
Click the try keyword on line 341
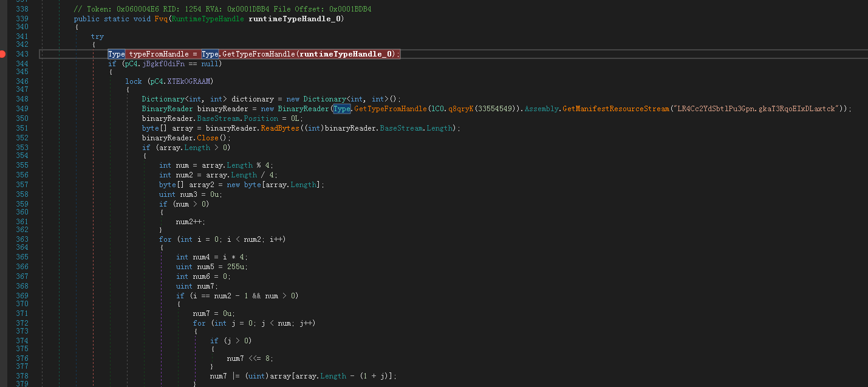[x=97, y=36]
